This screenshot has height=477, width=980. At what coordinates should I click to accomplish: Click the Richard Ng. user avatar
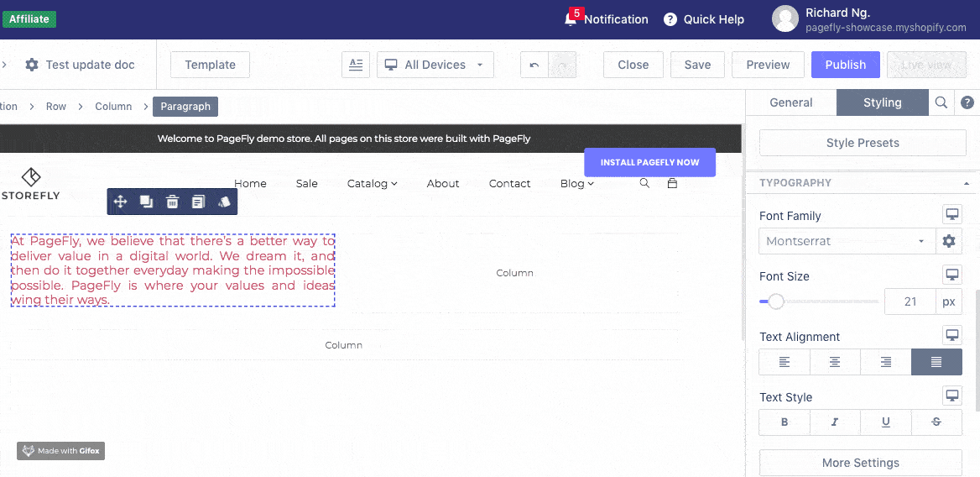(x=785, y=18)
